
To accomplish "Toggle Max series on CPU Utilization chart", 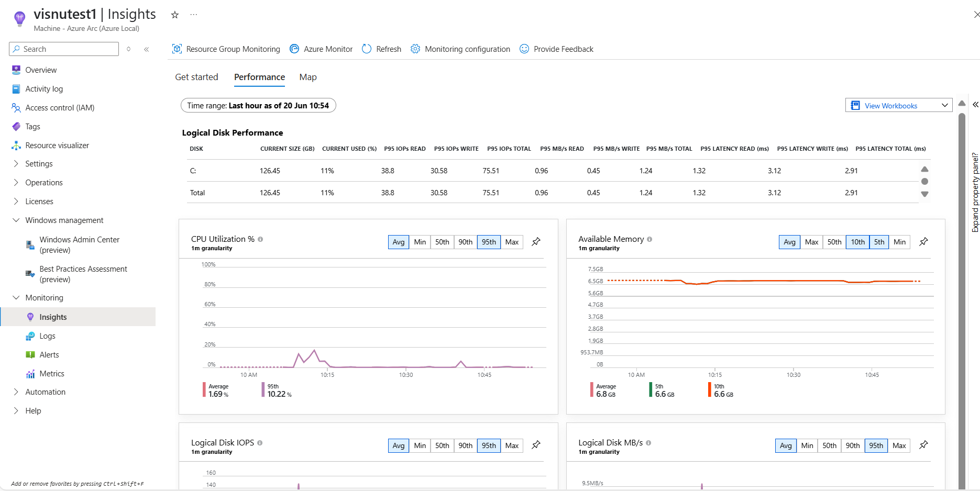I will point(512,242).
